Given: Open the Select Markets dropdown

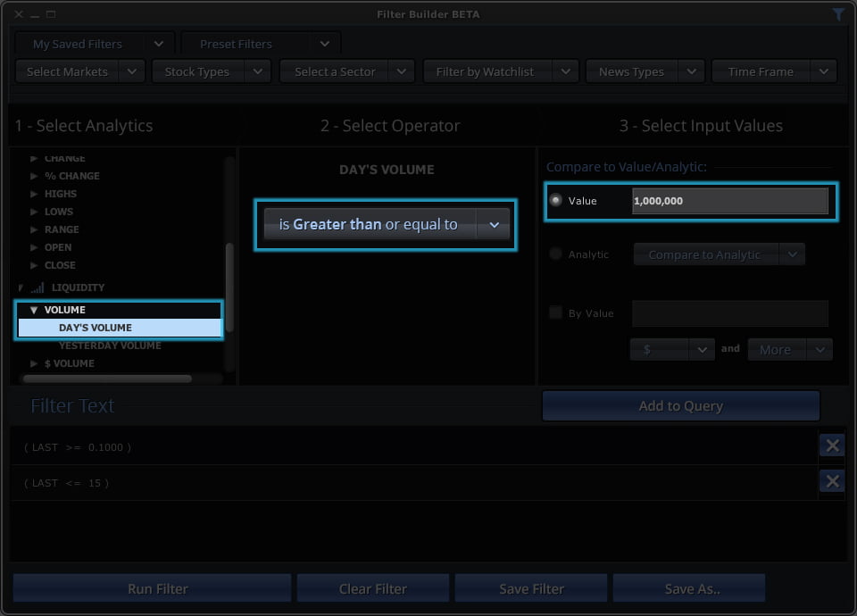Looking at the screenshot, I should click(80, 71).
